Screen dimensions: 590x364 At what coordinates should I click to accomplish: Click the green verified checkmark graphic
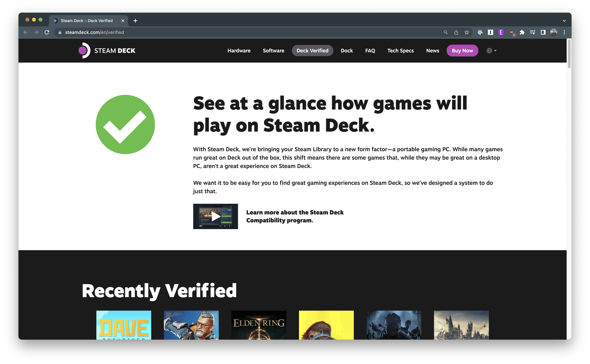pos(125,125)
